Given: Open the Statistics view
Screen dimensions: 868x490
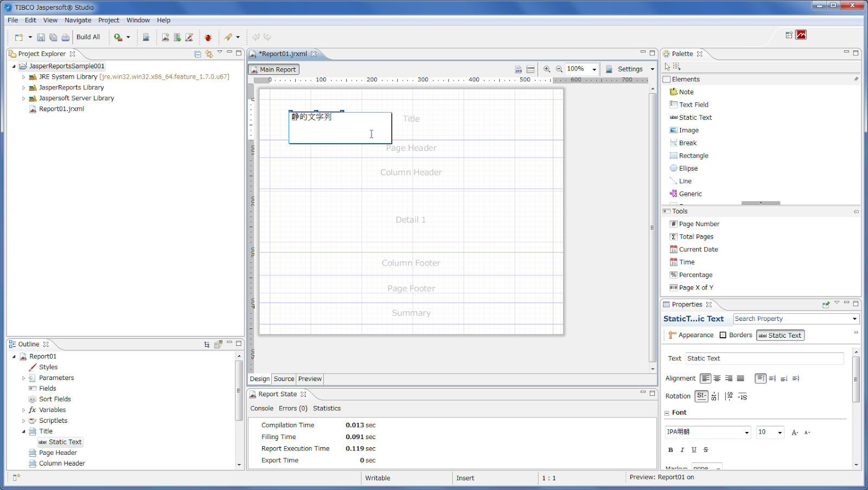Looking at the screenshot, I should coord(327,408).
